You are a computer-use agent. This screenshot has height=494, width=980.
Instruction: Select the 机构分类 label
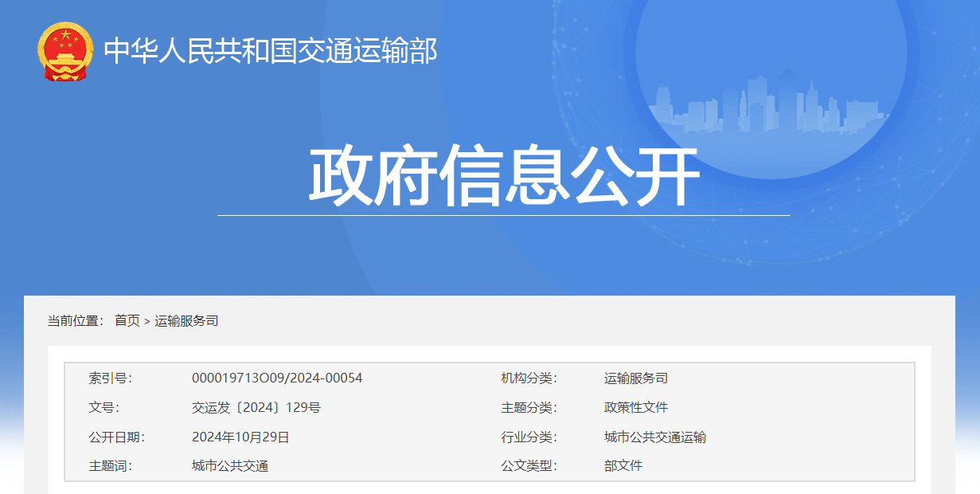coord(529,378)
